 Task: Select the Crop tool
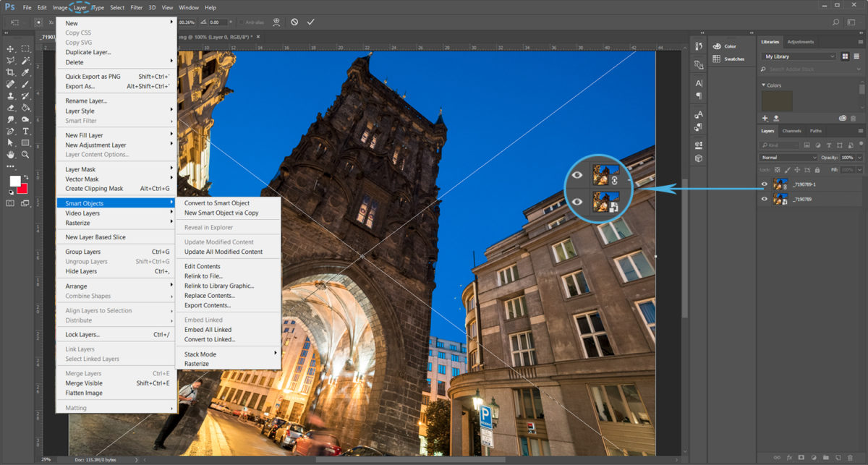(x=11, y=72)
